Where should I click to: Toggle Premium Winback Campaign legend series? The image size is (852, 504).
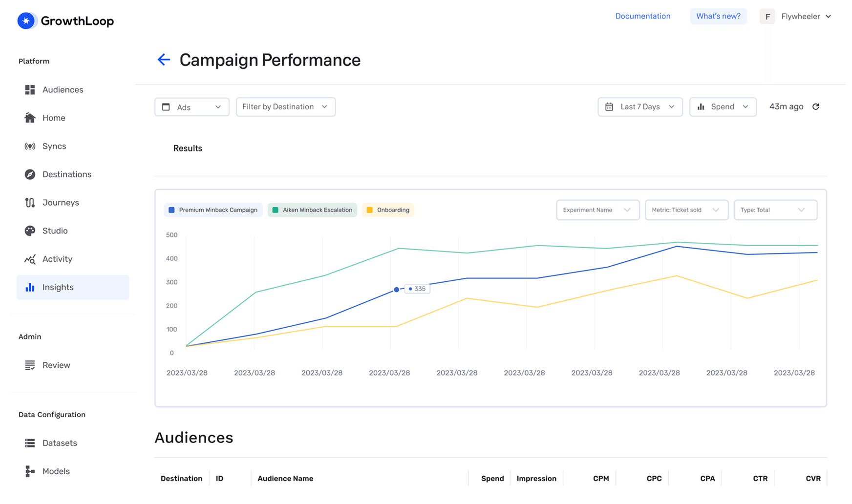click(x=213, y=210)
